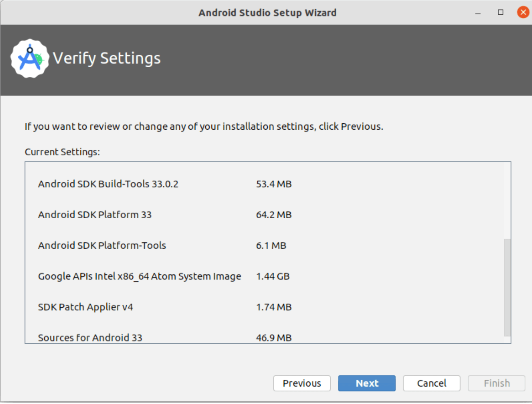Click the Android SDK Platform-Tools entry
This screenshot has width=532, height=404.
[102, 246]
